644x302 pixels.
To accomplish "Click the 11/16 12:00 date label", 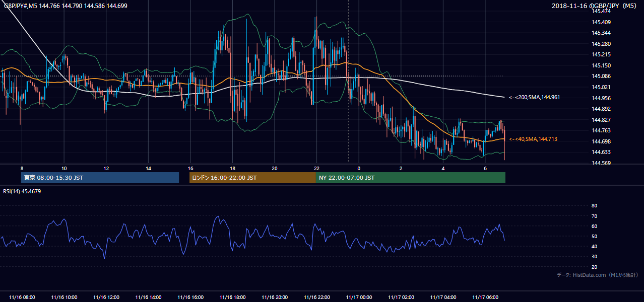I will coord(106,297).
